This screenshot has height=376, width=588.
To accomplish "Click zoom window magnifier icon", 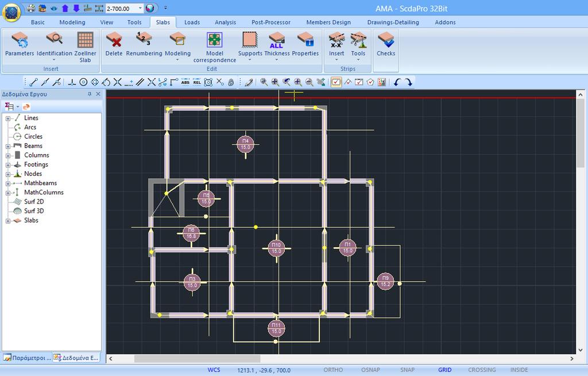I will [264, 82].
